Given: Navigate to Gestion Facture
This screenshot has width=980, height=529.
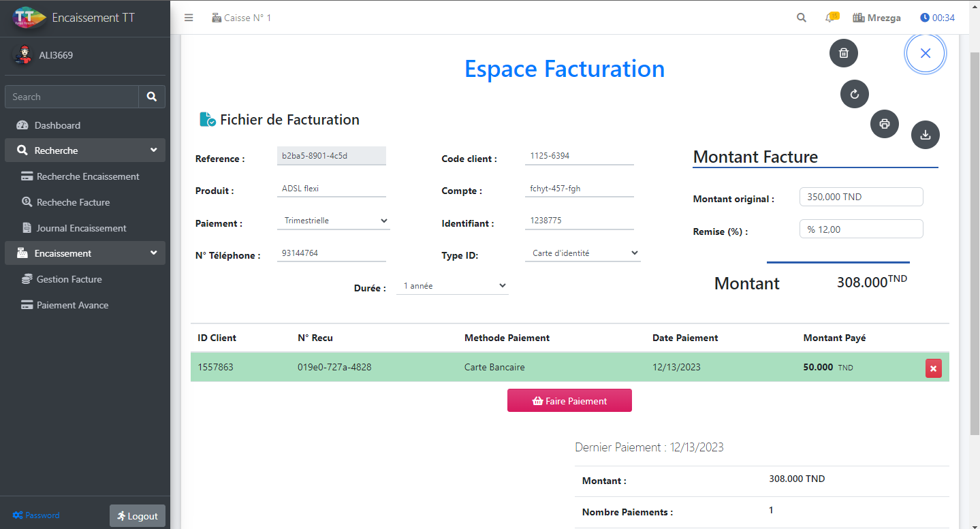Looking at the screenshot, I should [x=85, y=279].
